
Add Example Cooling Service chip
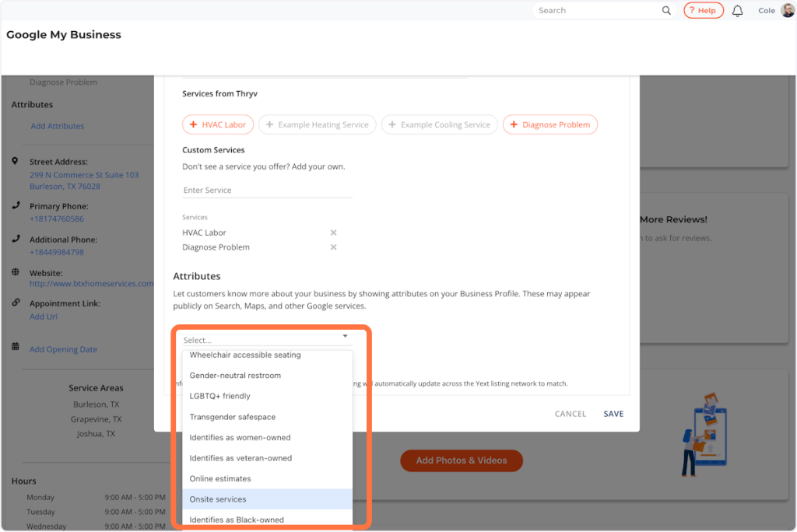pos(439,124)
